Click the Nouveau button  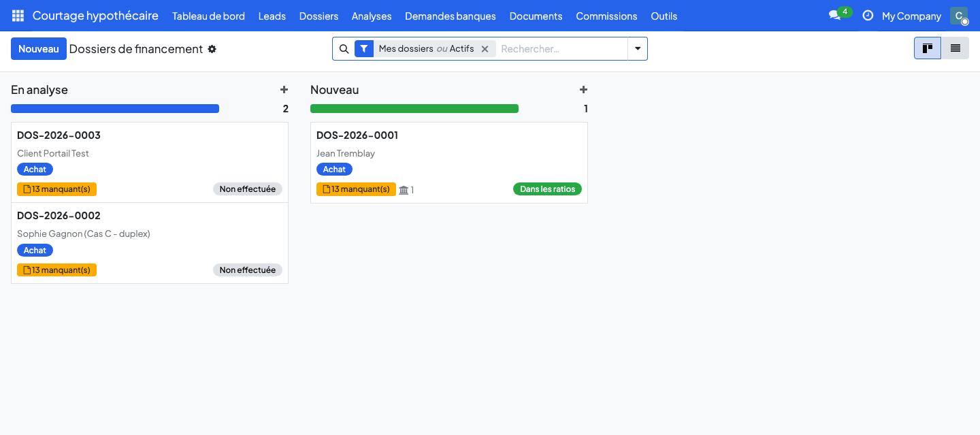(39, 49)
